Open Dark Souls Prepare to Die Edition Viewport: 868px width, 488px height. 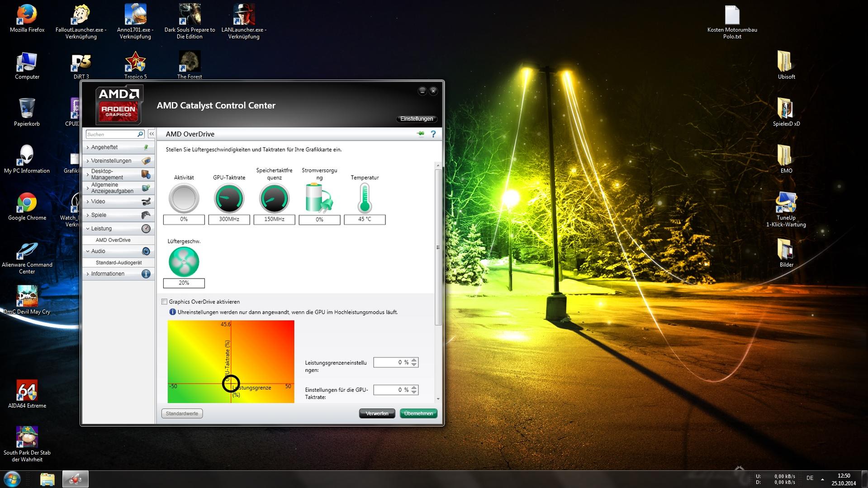coord(190,21)
